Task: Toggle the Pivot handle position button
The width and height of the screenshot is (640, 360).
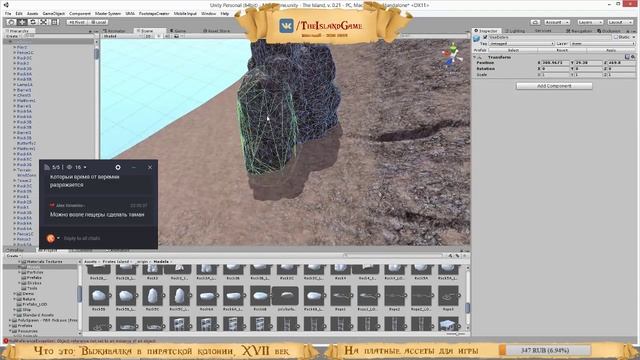Action: coord(77,22)
